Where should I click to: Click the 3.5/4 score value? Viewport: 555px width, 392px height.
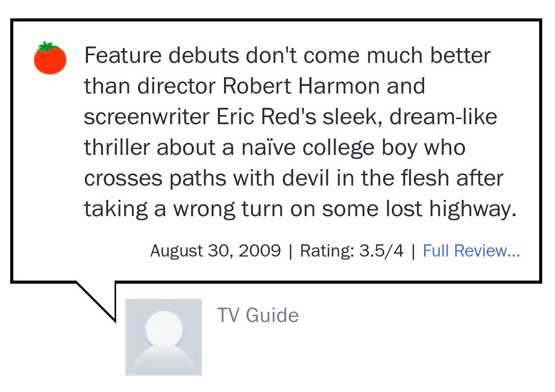[381, 251]
